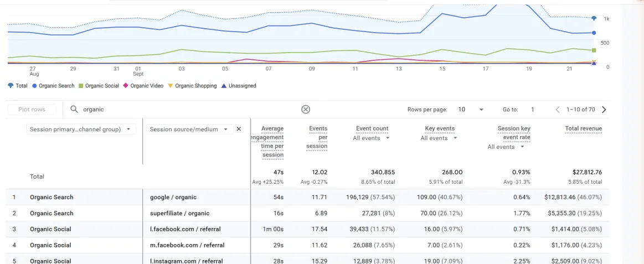Screen dimensions: 644x264
Task: Click Organic Social endpoint marker on chart
Action: [x=594, y=50]
